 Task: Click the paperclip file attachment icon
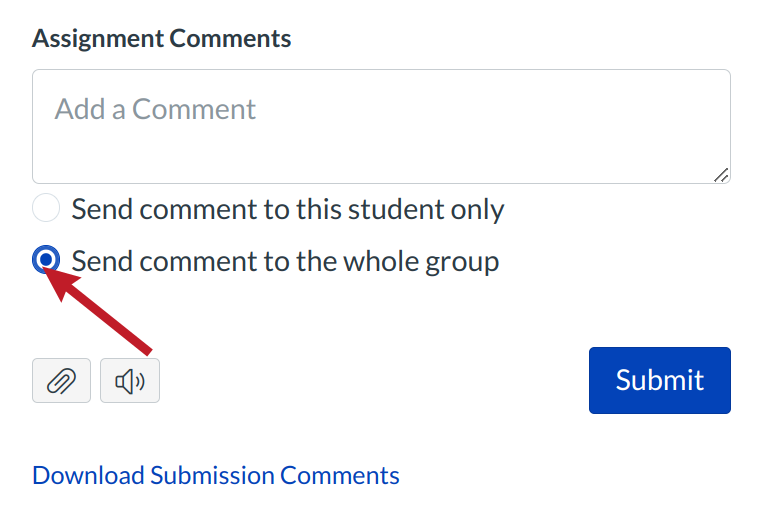click(61, 381)
